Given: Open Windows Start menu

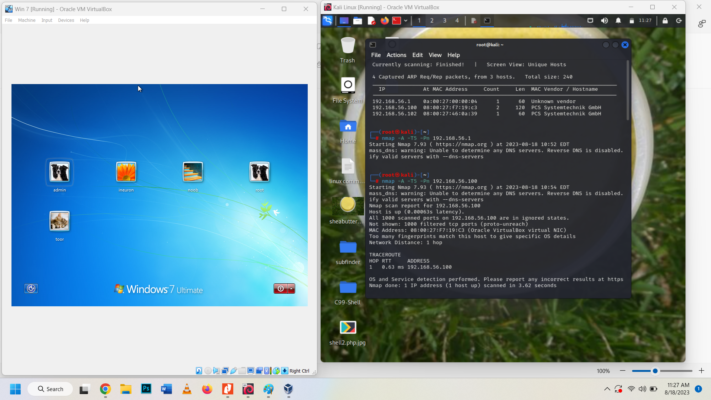Looking at the screenshot, I should 15,389.
